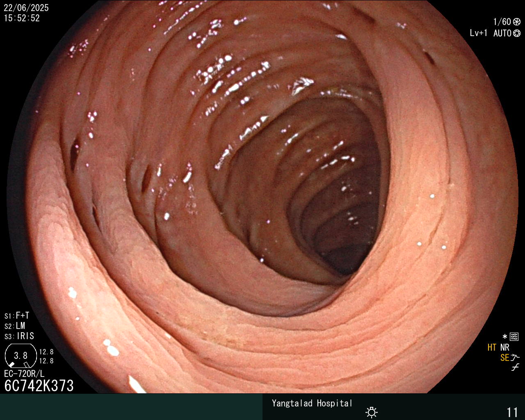Click the upper 12.8 scope diameter value
The height and width of the screenshot is (420, 525).
(x=46, y=352)
